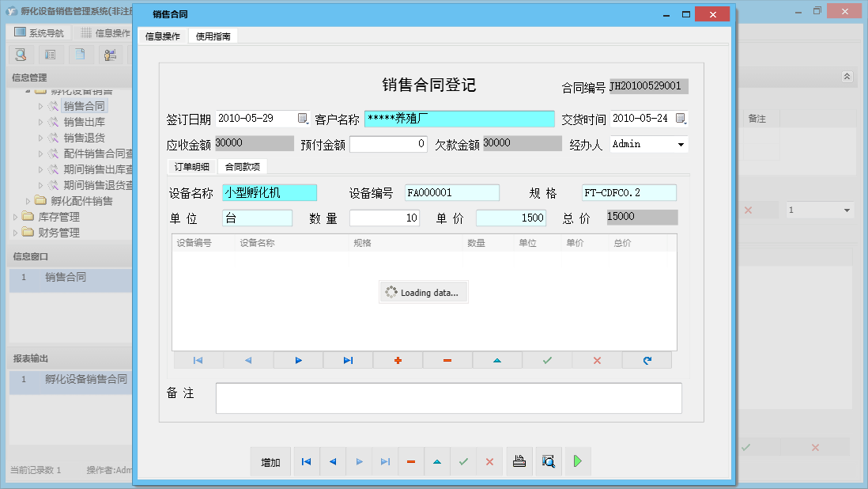Click the green run arrow at bottom toolbar
This screenshot has height=489, width=868.
(578, 461)
